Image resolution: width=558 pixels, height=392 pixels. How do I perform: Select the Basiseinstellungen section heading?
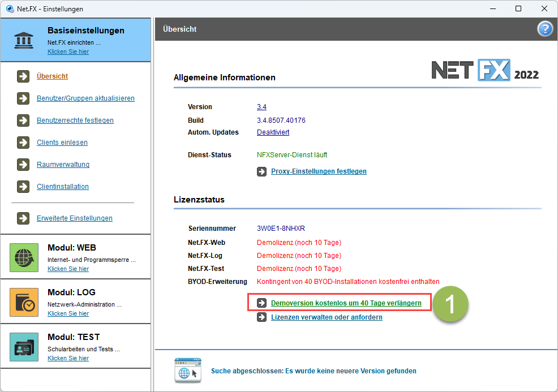pos(86,31)
